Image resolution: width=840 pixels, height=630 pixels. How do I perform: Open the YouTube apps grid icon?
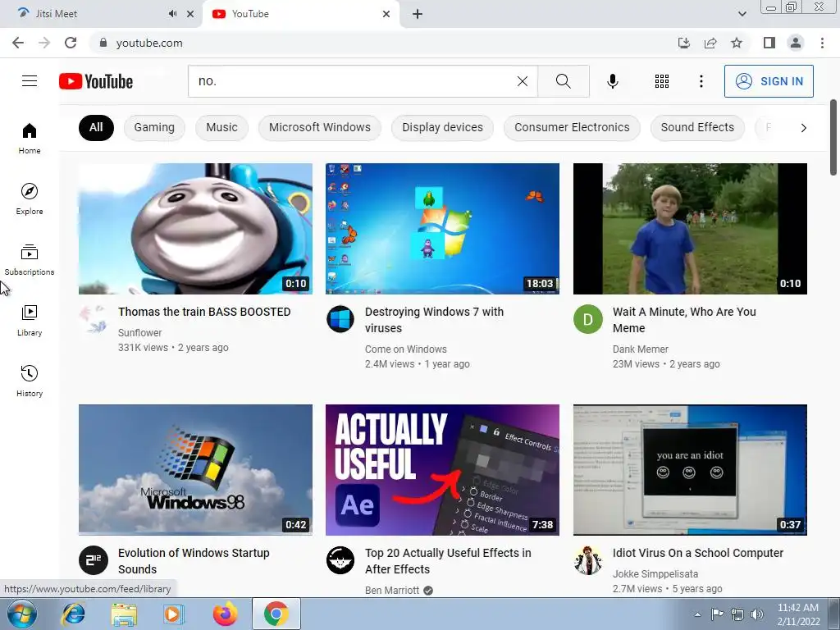[662, 81]
